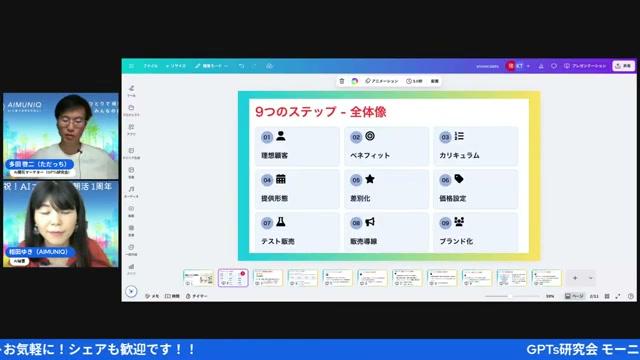Select the テスト販売 label on the slide

click(x=278, y=241)
